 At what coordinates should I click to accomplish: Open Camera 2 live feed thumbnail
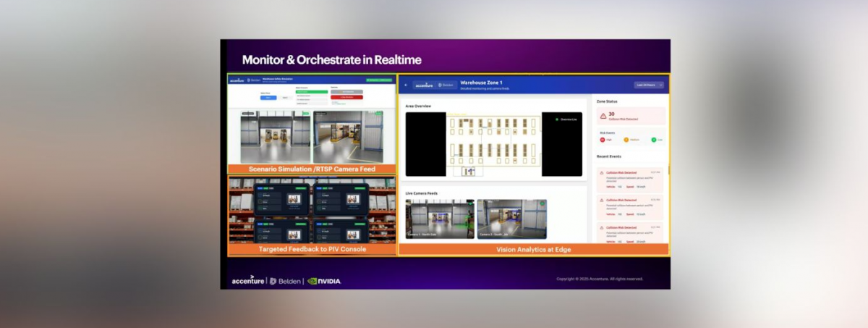(x=511, y=219)
